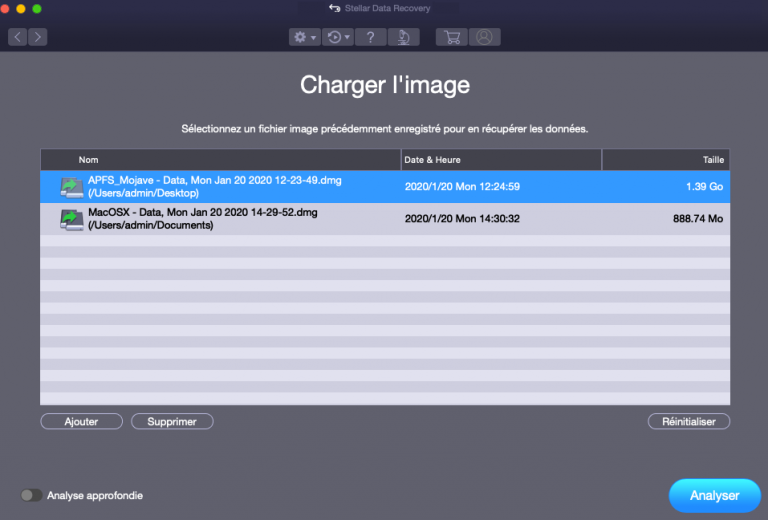Sort by the Nom column header
This screenshot has height=520, width=768.
click(220, 160)
